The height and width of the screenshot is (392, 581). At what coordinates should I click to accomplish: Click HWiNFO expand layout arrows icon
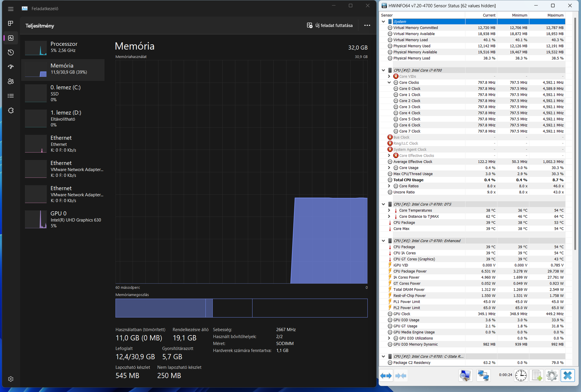[x=386, y=376]
